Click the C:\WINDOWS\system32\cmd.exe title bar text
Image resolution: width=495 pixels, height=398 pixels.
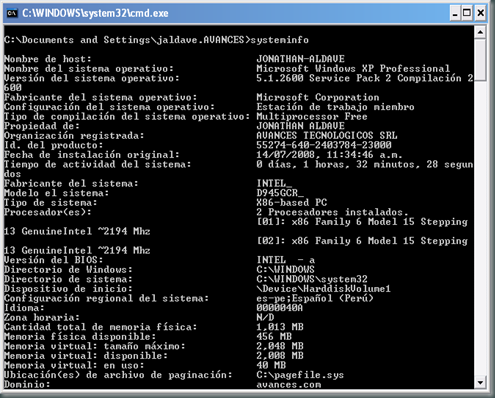[95, 13]
